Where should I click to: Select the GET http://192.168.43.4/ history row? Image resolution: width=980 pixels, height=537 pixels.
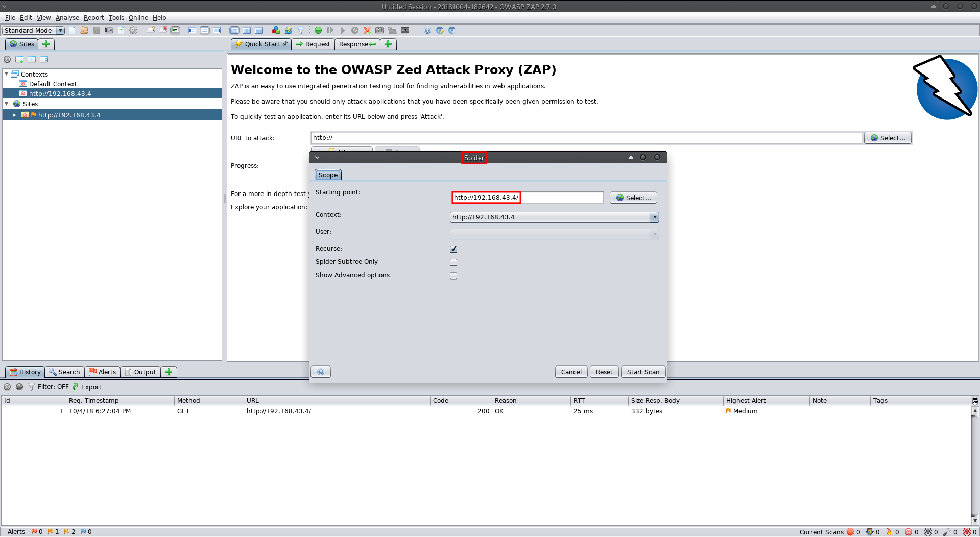pos(486,411)
